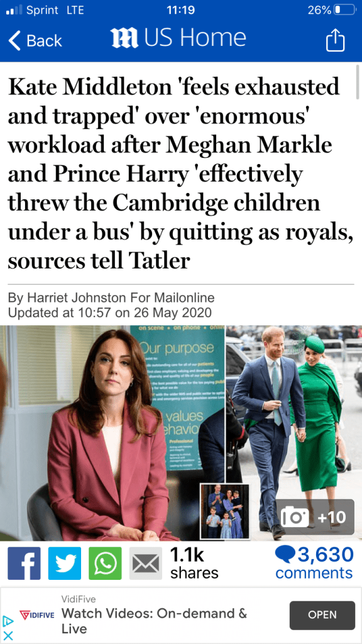Open the share sheet icon
Image resolution: width=362 pixels, height=644 pixels.
[x=335, y=40]
